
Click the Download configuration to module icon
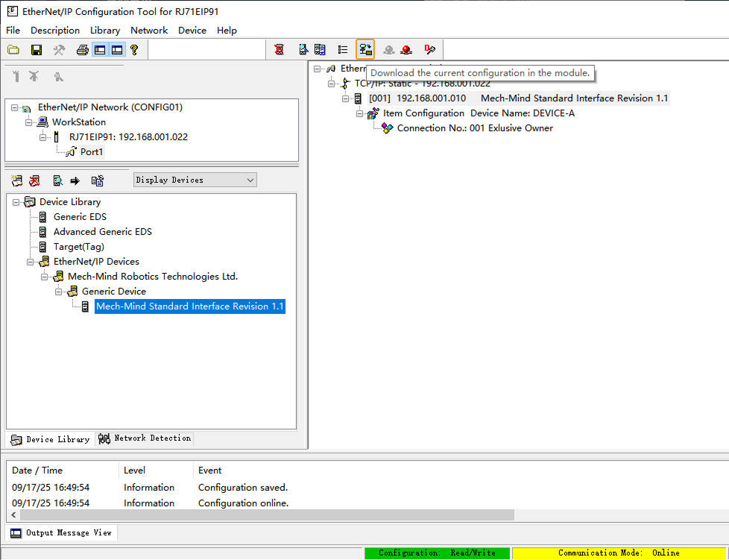pos(364,49)
